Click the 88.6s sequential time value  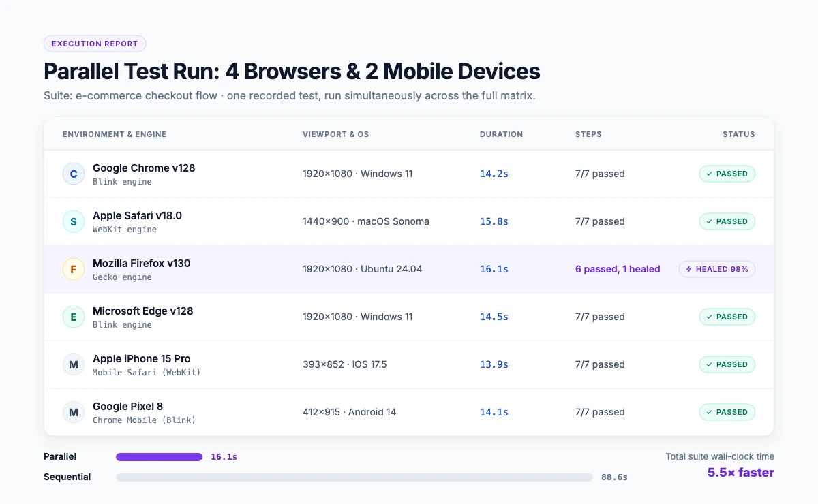[614, 477]
